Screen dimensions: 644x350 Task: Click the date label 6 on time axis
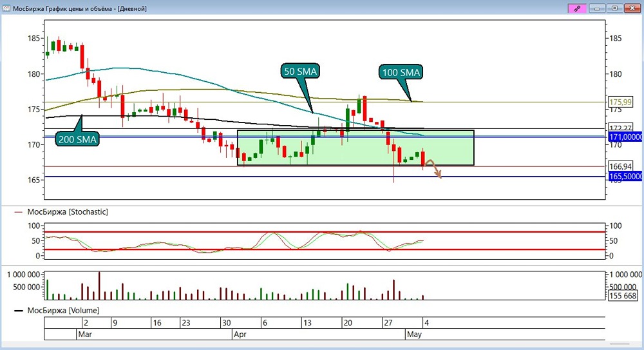point(265,323)
